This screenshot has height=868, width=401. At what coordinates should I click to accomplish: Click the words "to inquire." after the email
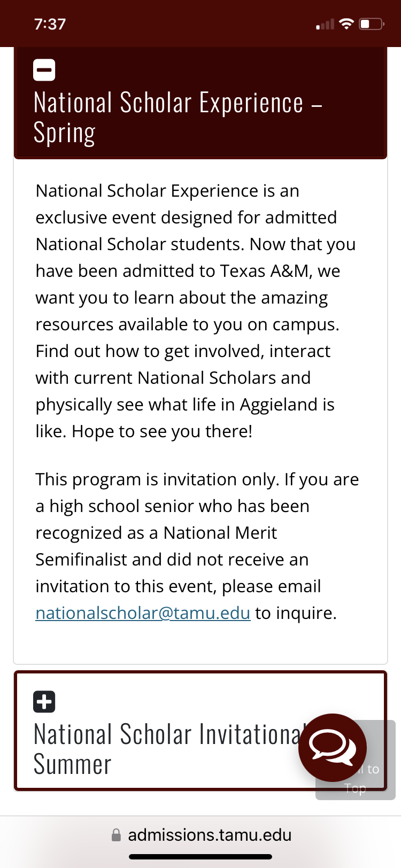pyautogui.click(x=296, y=613)
